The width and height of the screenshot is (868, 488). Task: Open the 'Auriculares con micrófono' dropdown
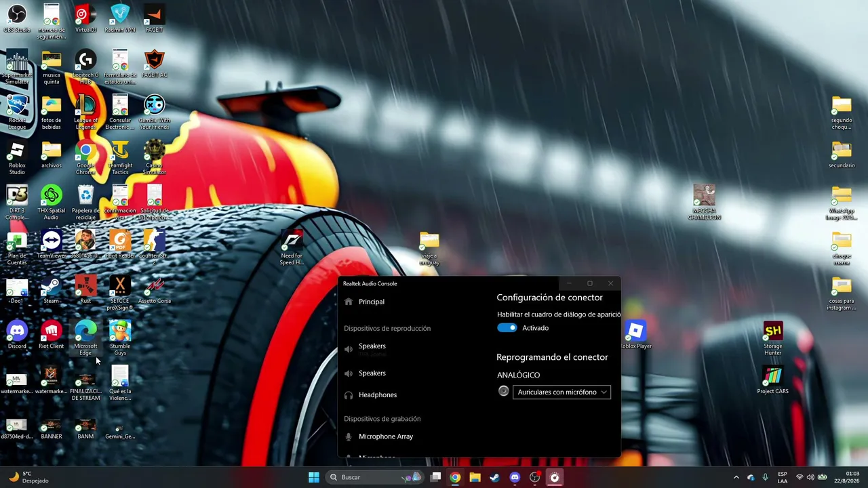coord(561,392)
